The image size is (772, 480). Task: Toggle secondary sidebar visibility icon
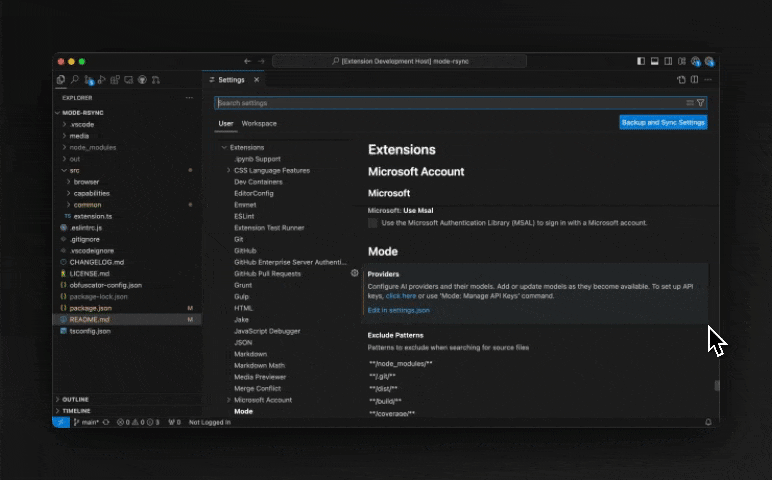click(x=668, y=62)
